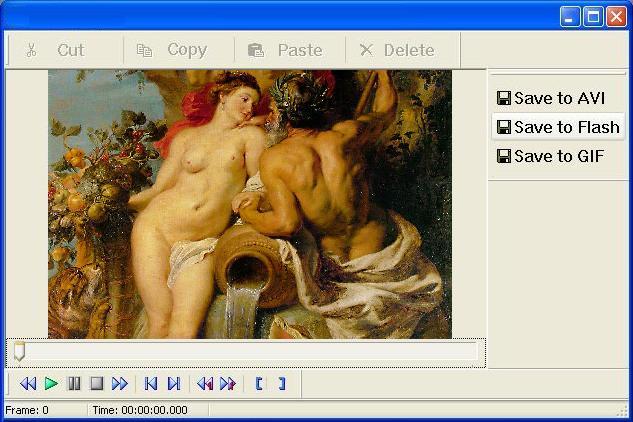Choose Save to Flash
Screen dimensions: 633x422
[558, 127]
